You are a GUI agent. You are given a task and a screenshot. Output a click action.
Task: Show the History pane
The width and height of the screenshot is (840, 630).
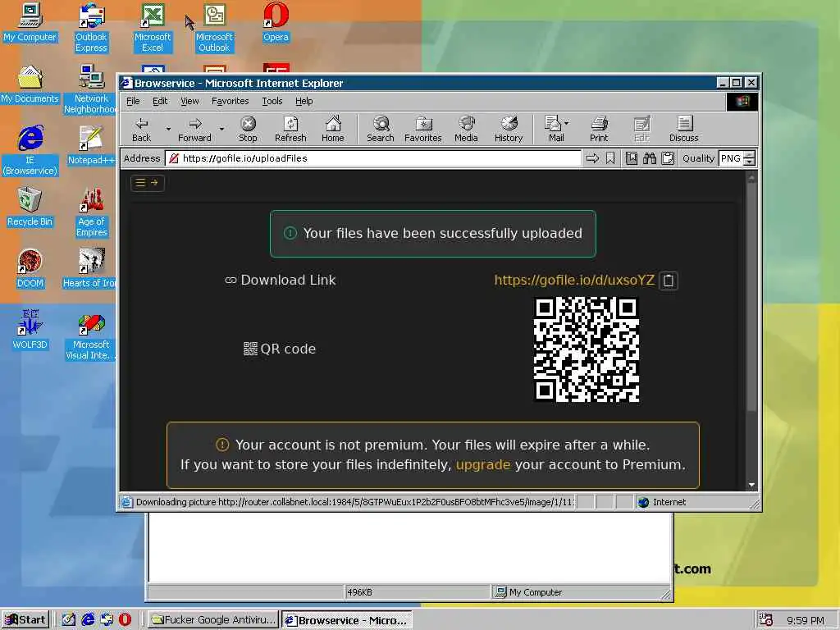coord(509,130)
